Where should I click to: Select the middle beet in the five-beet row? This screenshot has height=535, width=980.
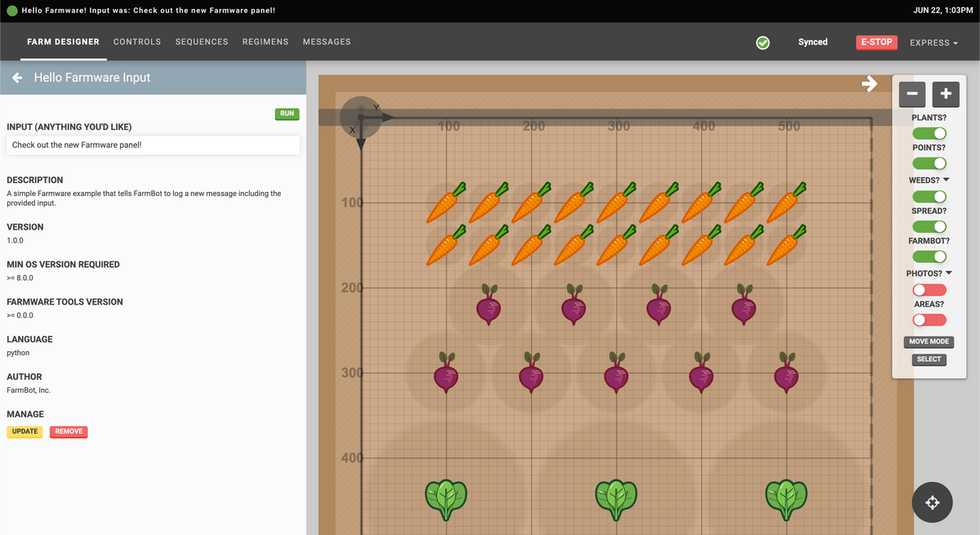616,372
